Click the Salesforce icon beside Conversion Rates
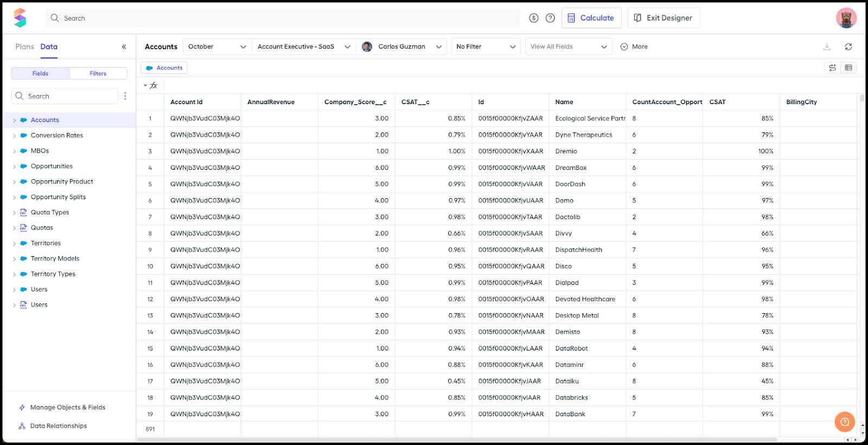 click(23, 135)
